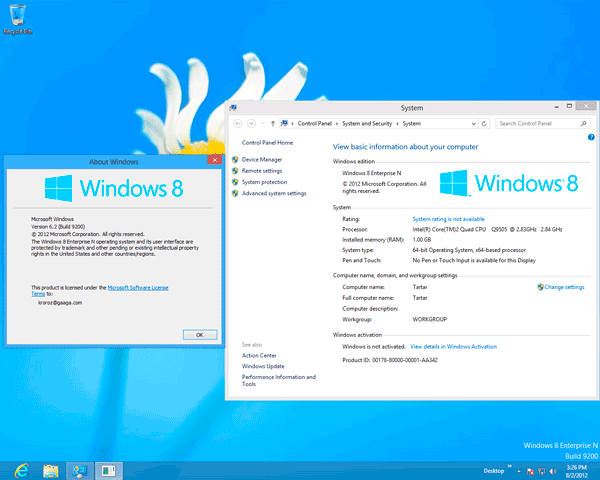Open File Explorer from the taskbar
The image size is (600, 480).
point(50,468)
